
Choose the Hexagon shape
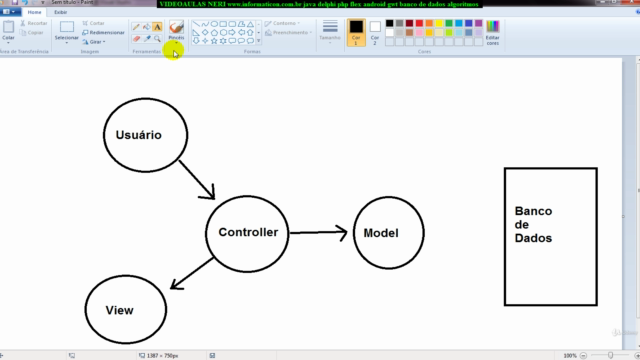223,32
